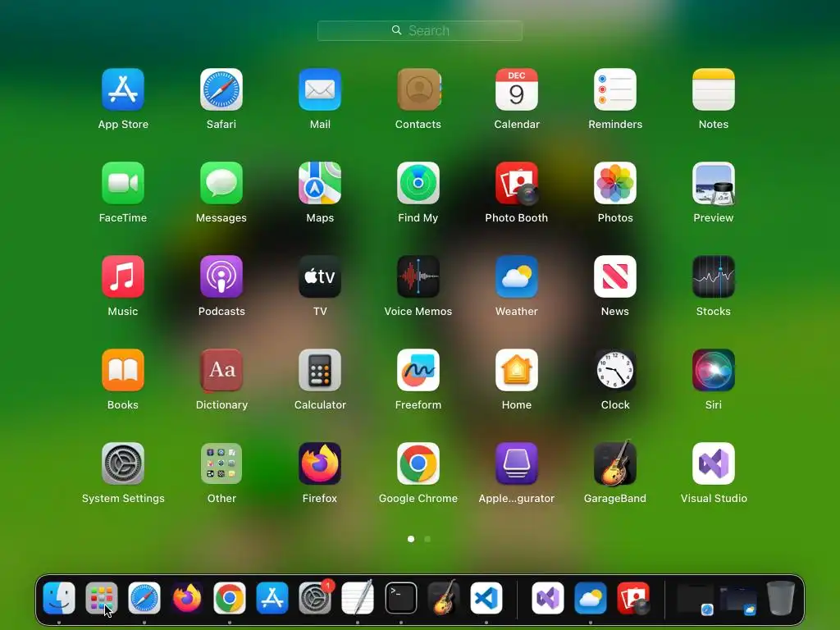Open Photo Booth from the Dock
The height and width of the screenshot is (630, 840).
[633, 598]
